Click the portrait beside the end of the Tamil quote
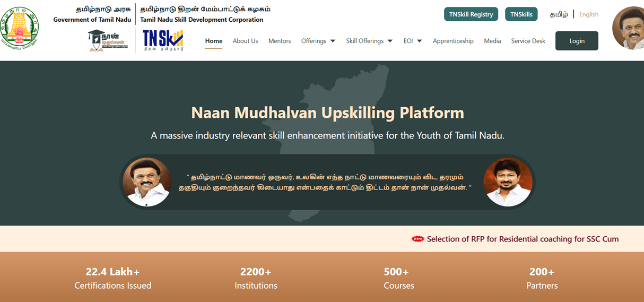Image resolution: width=644 pixels, height=302 pixels. point(508,182)
